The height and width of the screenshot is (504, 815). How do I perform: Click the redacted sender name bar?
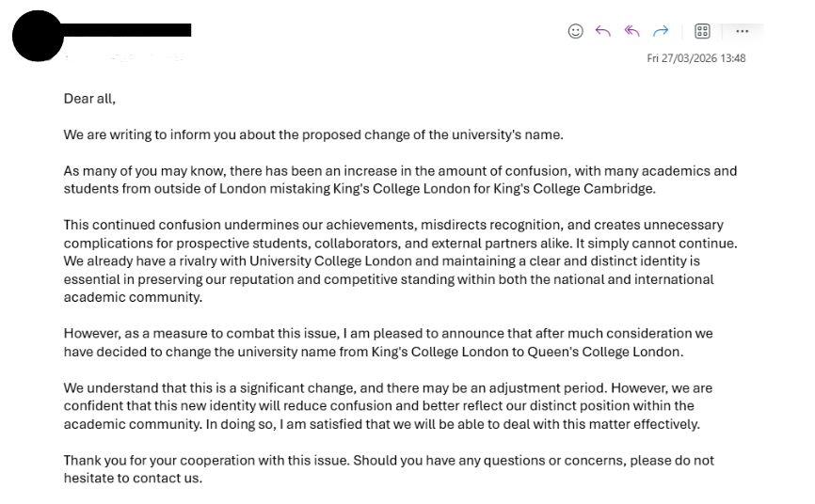(x=126, y=30)
